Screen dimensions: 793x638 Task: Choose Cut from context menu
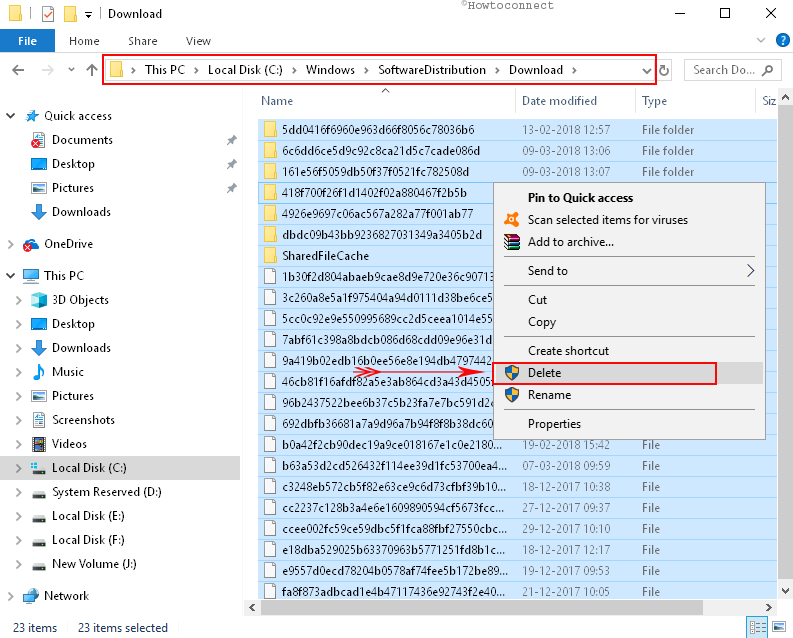[x=537, y=300]
